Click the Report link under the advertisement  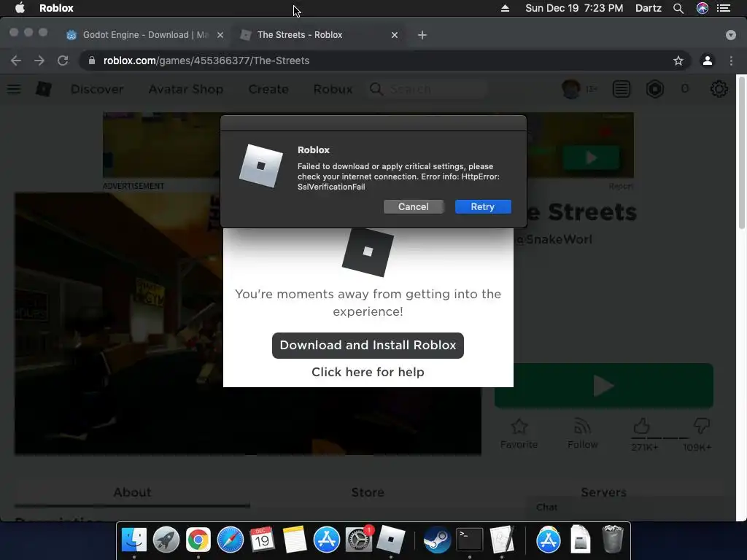point(621,186)
